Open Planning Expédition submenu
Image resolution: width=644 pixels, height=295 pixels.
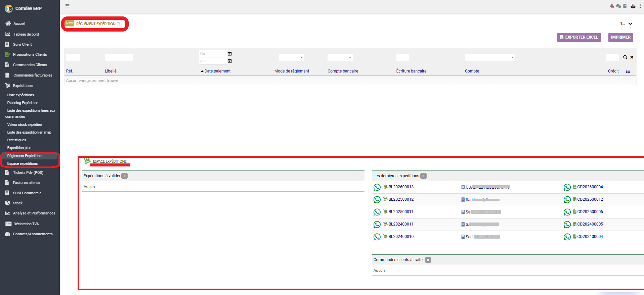(x=23, y=103)
